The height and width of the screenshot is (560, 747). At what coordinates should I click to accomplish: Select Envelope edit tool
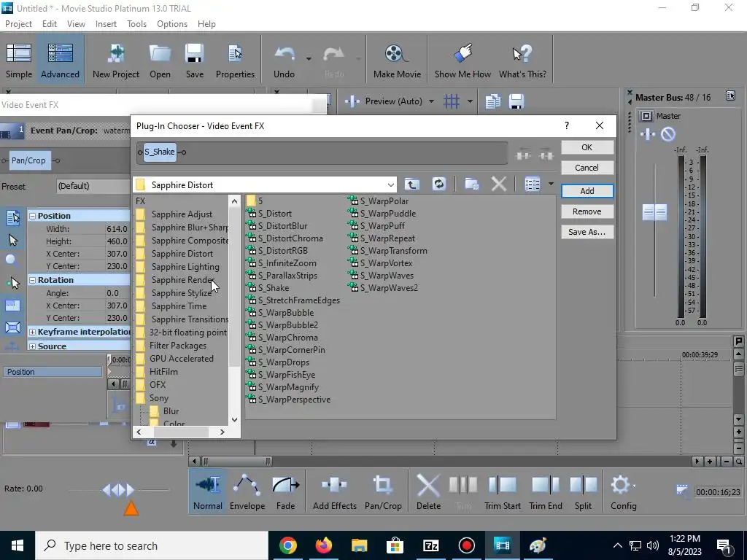coord(247,491)
